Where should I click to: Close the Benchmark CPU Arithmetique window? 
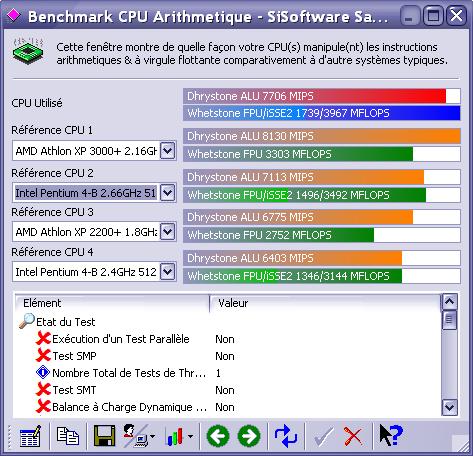456,16
